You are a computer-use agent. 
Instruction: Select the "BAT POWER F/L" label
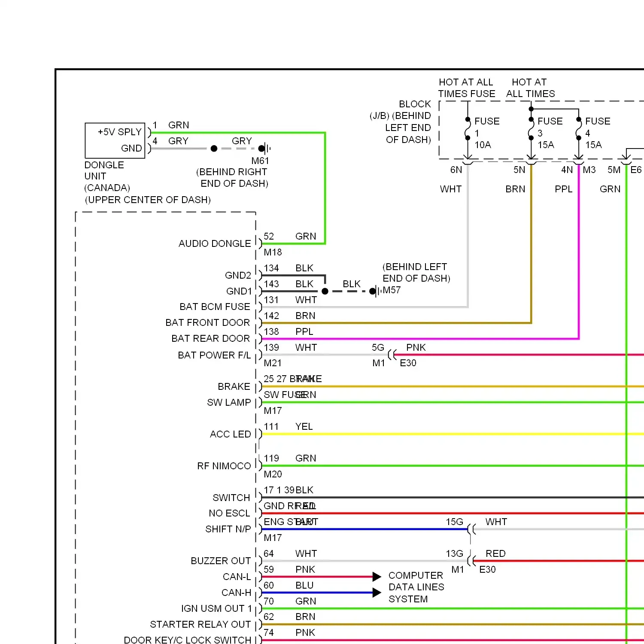pyautogui.click(x=214, y=355)
